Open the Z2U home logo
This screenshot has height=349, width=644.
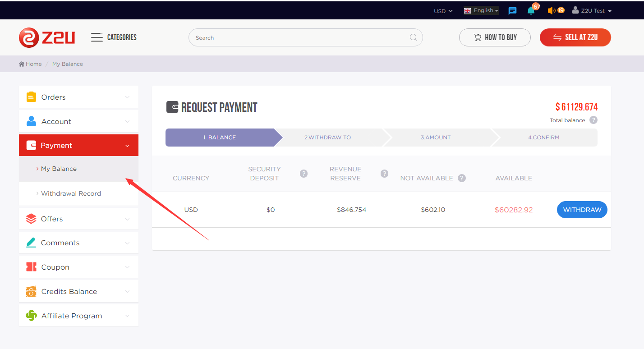coord(47,37)
